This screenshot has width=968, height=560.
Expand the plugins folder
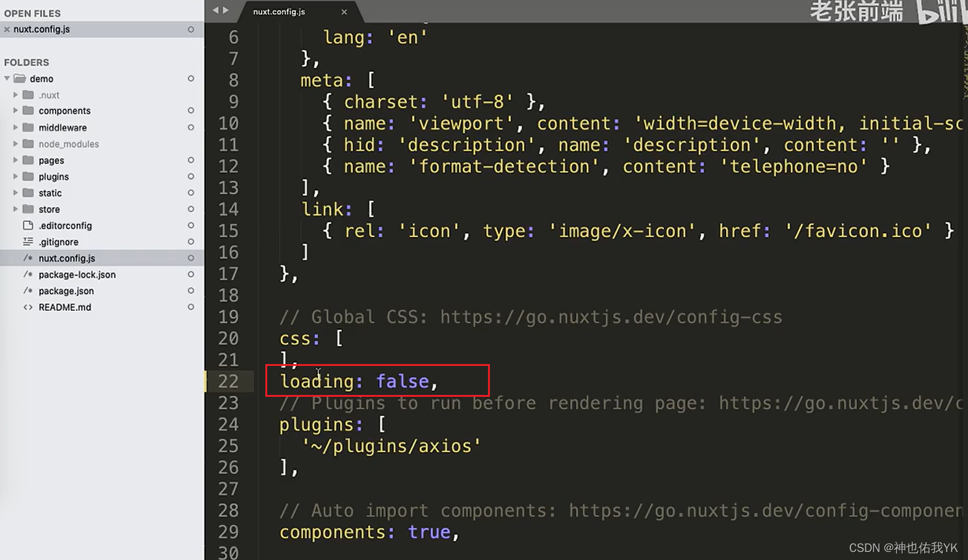click(x=15, y=176)
